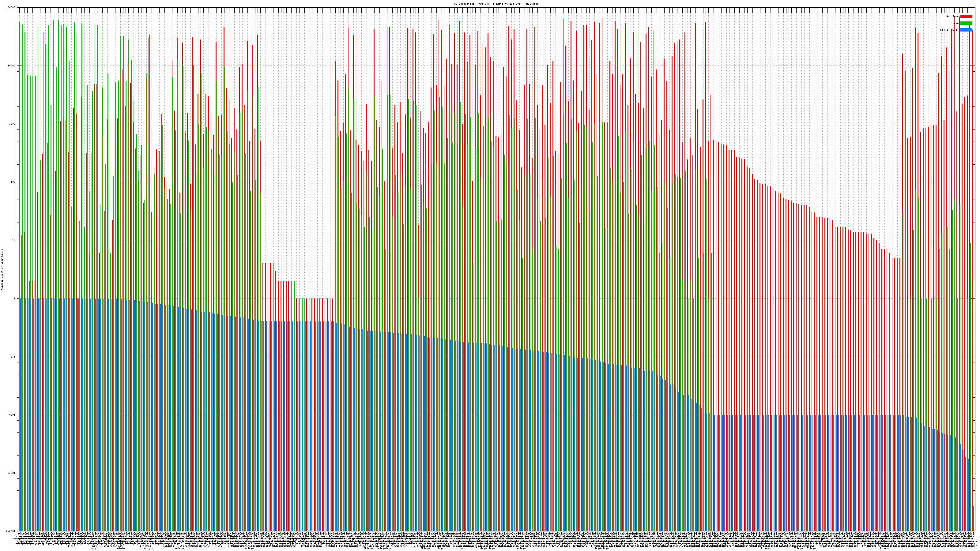Click the 100000 y-axis tick label
The image size is (980, 551).
tap(11, 8)
